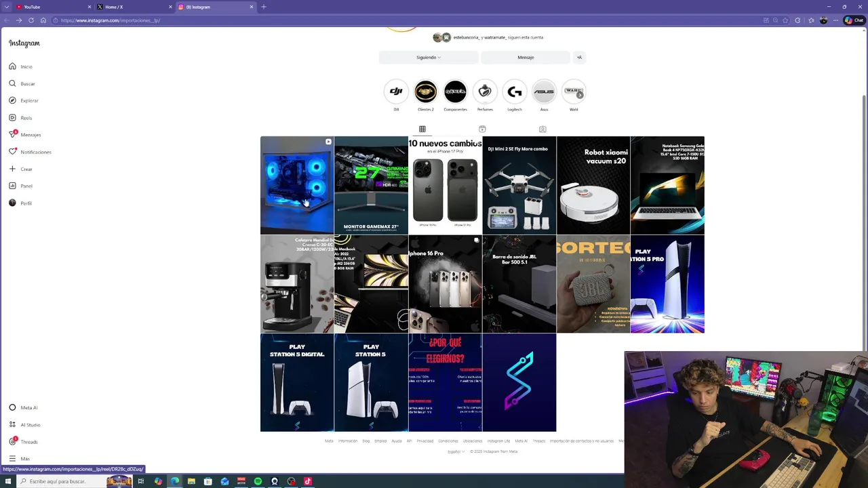Image resolution: width=868 pixels, height=488 pixels.
Task: Switch to the tagged photos tab
Action: [542, 129]
